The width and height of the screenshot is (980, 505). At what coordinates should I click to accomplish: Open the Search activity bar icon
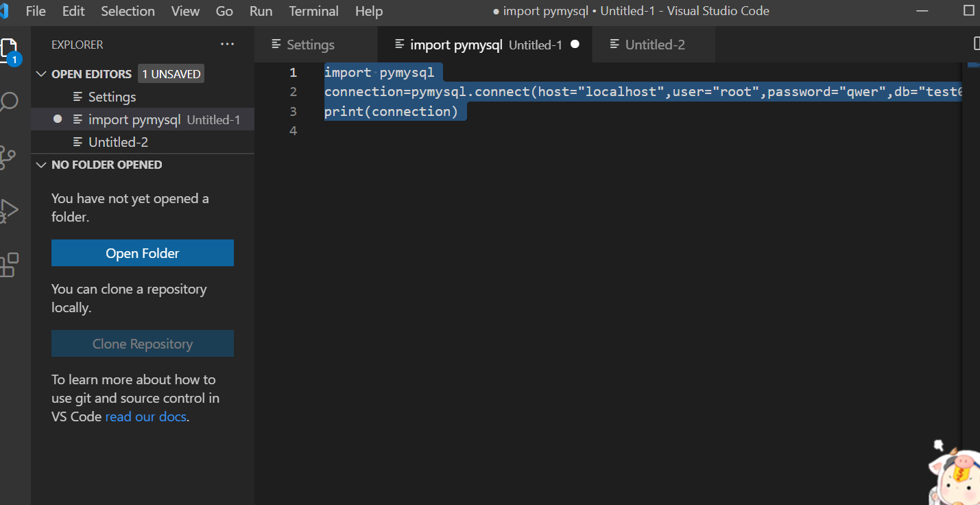pos(8,103)
